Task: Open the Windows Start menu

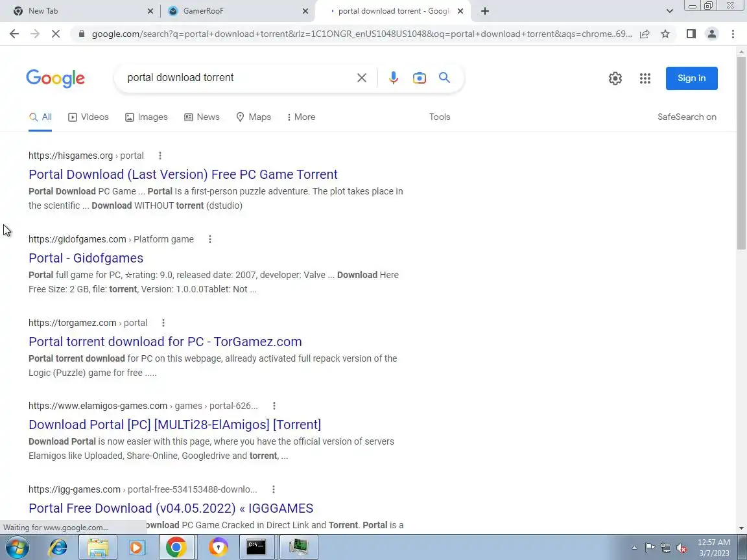Action: 17,548
